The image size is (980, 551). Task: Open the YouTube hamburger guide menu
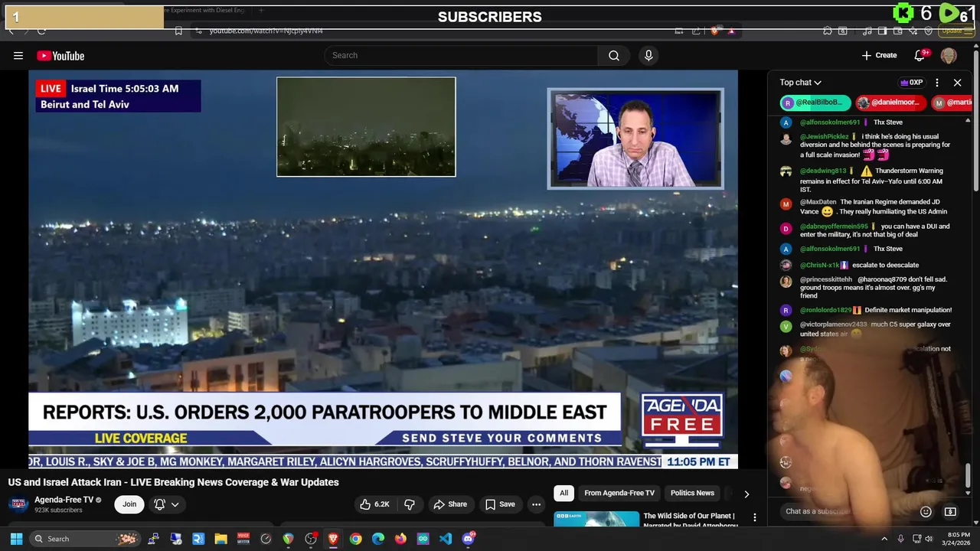pos(18,55)
